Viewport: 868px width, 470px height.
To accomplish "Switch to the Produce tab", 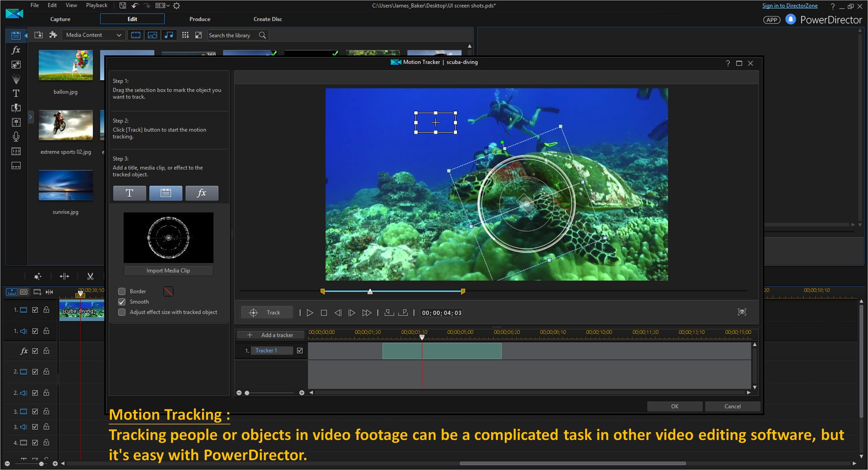I will click(200, 19).
